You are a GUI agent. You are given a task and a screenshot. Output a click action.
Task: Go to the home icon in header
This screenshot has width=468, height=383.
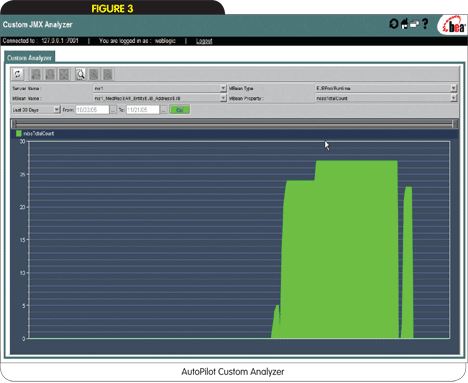pyautogui.click(x=404, y=24)
